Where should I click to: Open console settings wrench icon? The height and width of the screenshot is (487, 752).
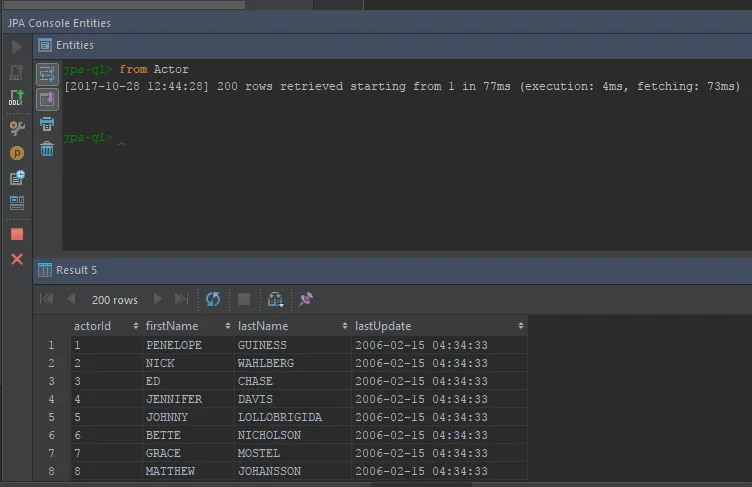[x=17, y=128]
